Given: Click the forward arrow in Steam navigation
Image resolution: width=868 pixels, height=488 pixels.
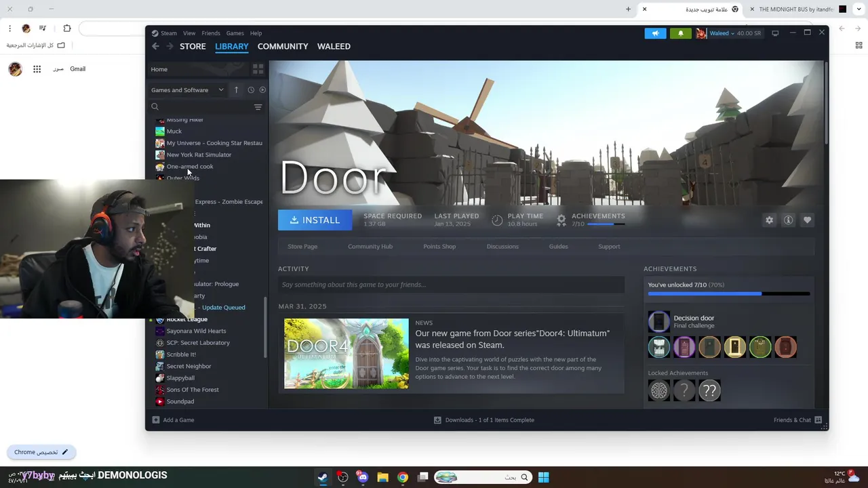Looking at the screenshot, I should coord(170,46).
